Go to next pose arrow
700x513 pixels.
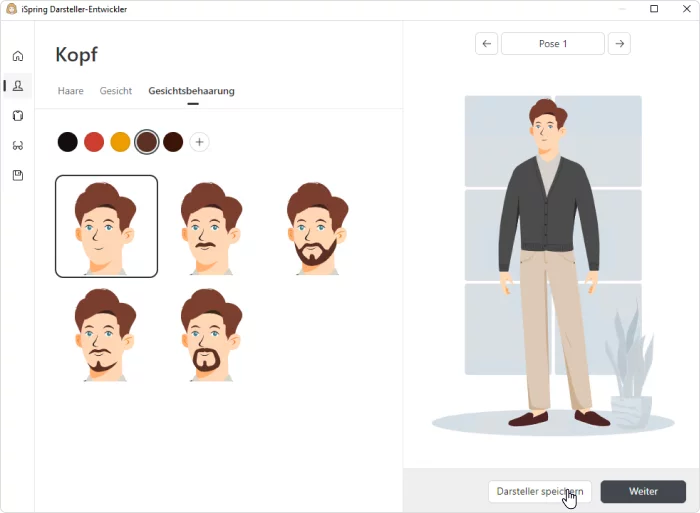[619, 44]
